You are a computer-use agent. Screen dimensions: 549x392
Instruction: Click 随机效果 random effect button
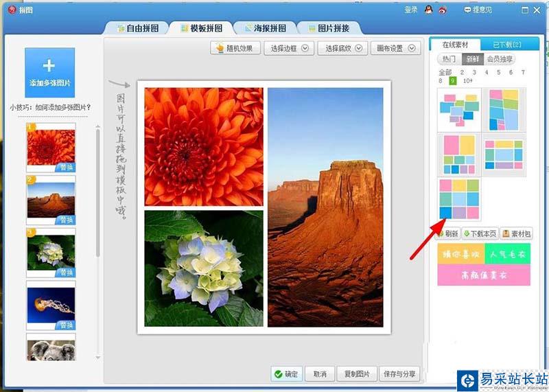pos(235,48)
